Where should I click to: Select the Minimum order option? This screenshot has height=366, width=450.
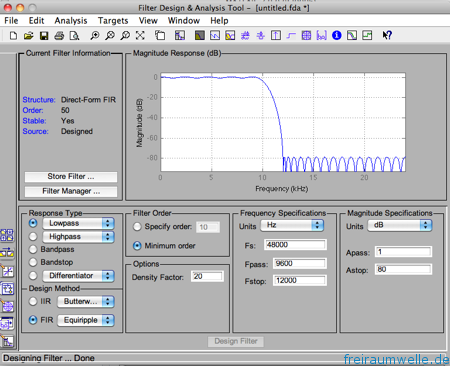click(x=137, y=246)
